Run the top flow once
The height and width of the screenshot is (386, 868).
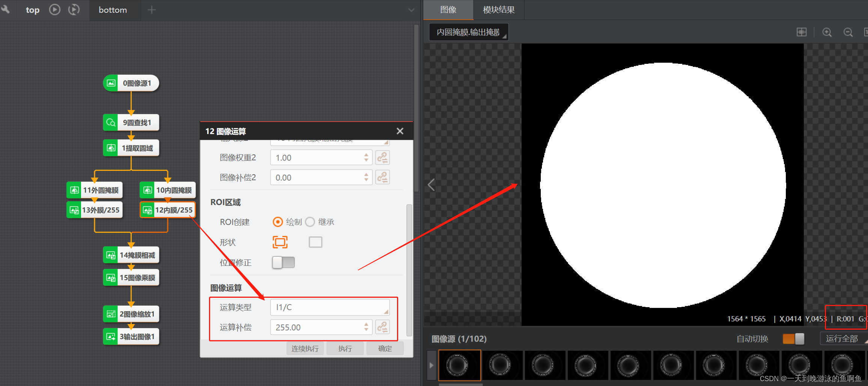55,9
